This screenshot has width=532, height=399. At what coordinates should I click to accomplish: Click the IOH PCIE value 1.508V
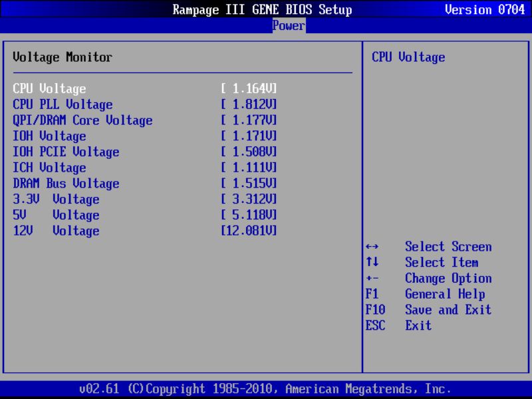click(x=249, y=152)
